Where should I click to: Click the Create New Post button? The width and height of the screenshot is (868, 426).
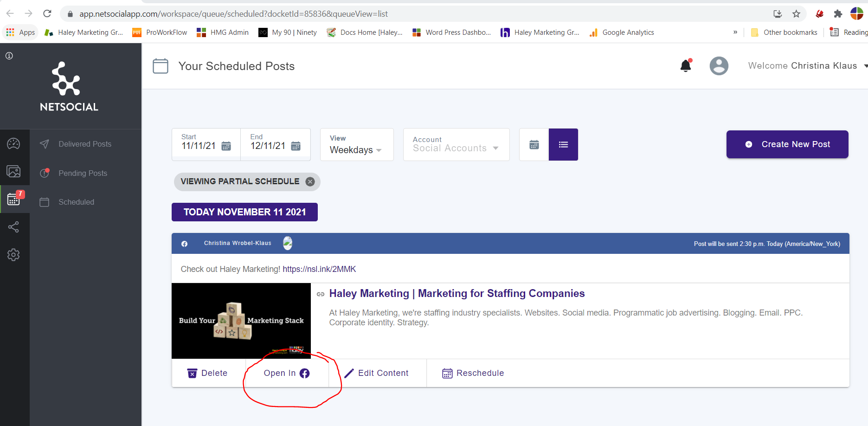click(x=787, y=144)
